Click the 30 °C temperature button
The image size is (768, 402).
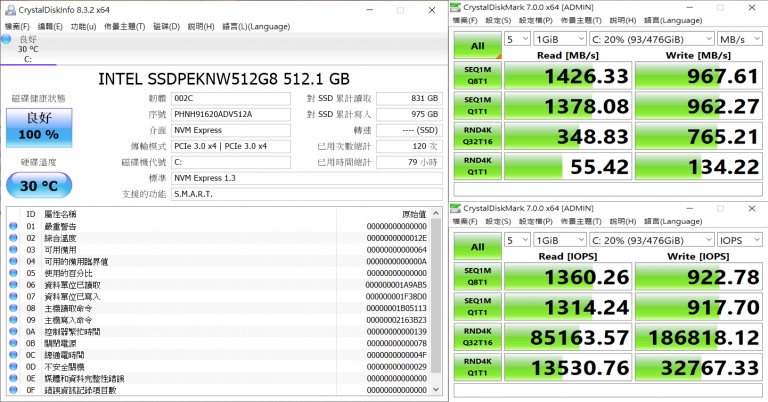[x=39, y=186]
